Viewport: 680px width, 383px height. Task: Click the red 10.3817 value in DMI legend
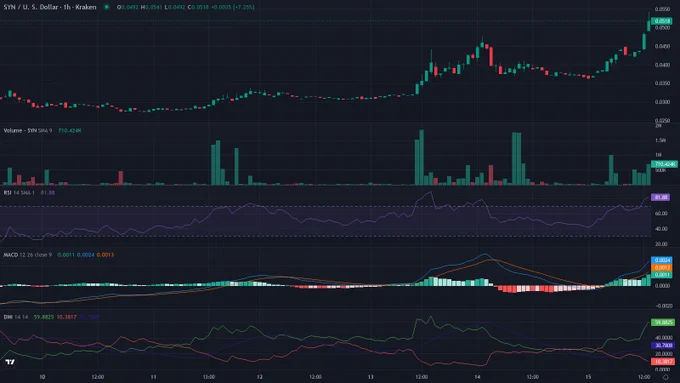[66, 317]
